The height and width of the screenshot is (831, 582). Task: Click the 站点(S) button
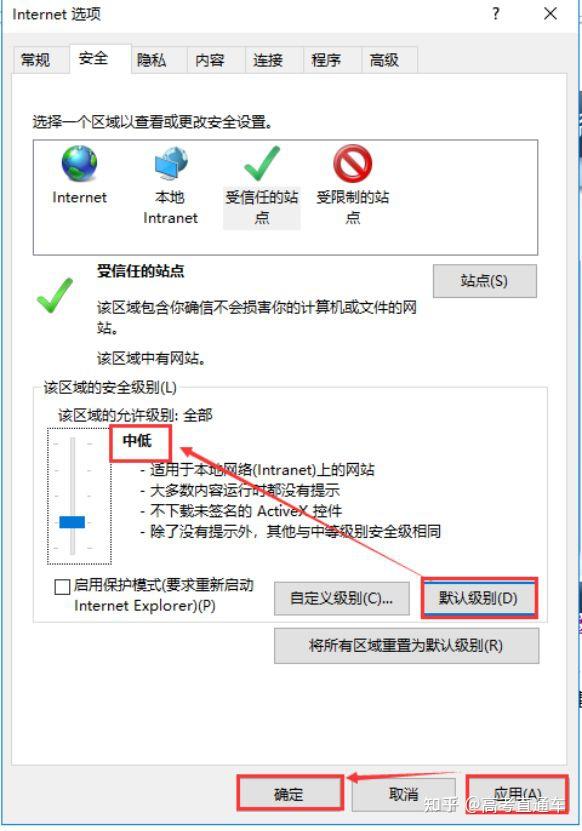pyautogui.click(x=484, y=281)
